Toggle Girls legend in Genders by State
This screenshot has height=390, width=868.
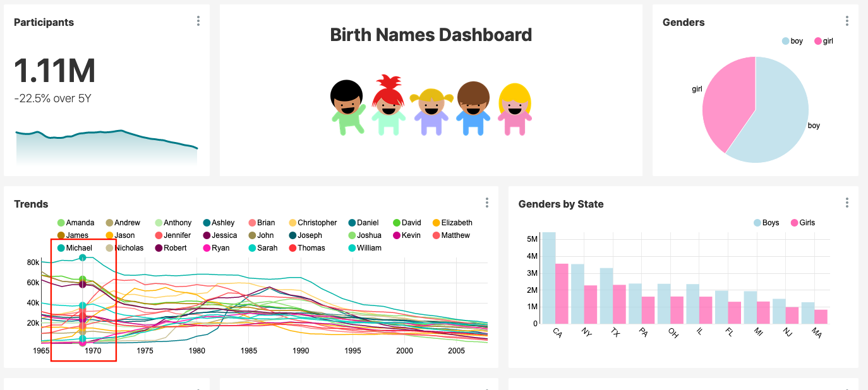(802, 223)
